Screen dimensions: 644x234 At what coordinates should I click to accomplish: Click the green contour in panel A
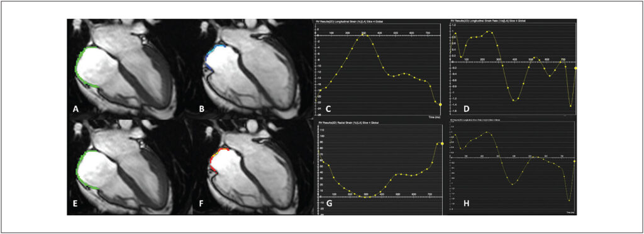(78, 70)
